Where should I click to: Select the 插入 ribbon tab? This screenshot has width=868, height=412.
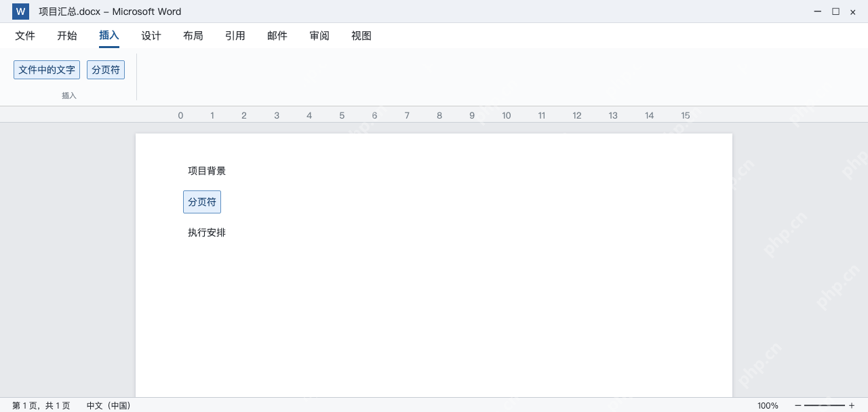[x=109, y=36]
